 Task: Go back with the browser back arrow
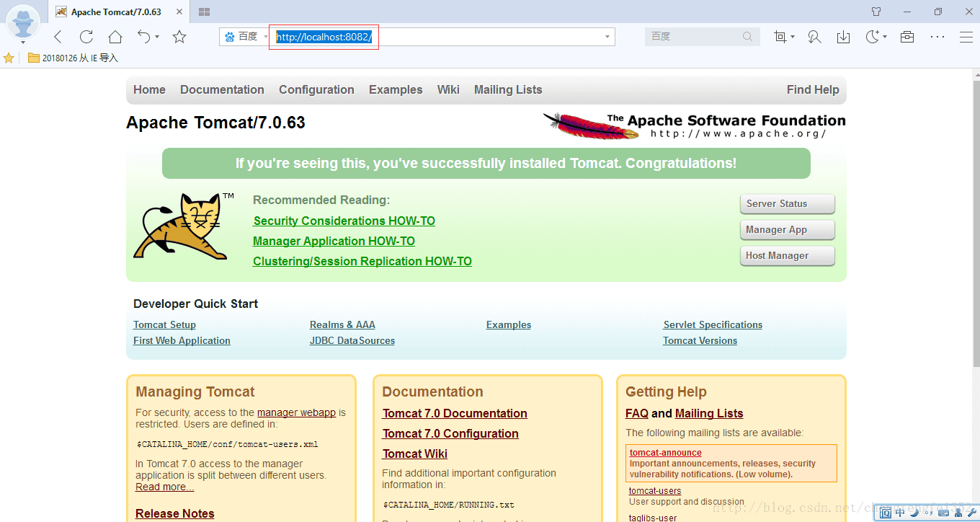tap(58, 37)
